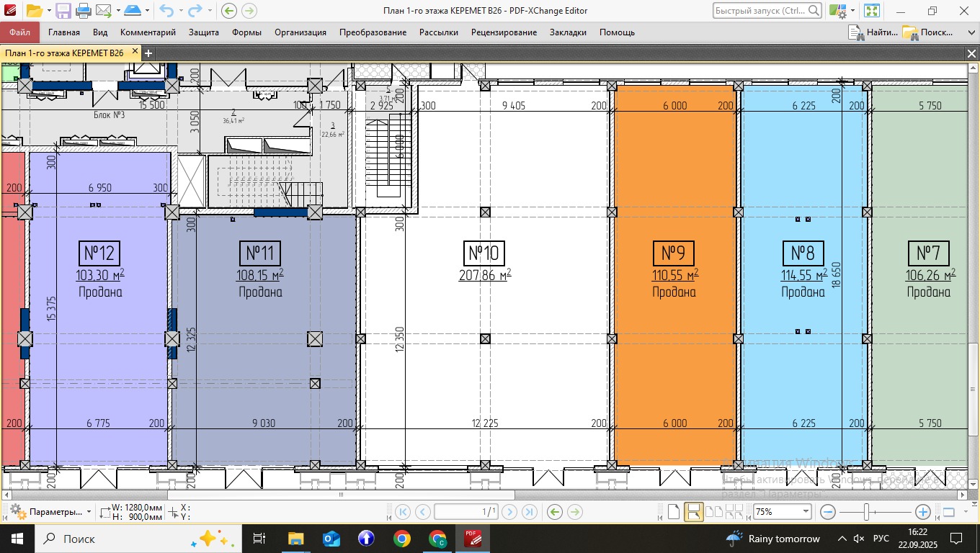Open the Комментарий ribbon tab
This screenshot has width=980, height=553.
point(148,32)
